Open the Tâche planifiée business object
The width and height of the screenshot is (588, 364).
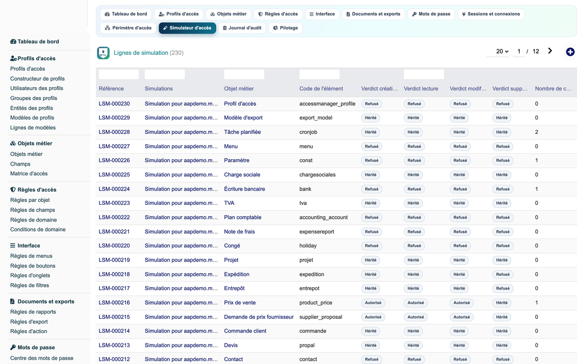(243, 132)
